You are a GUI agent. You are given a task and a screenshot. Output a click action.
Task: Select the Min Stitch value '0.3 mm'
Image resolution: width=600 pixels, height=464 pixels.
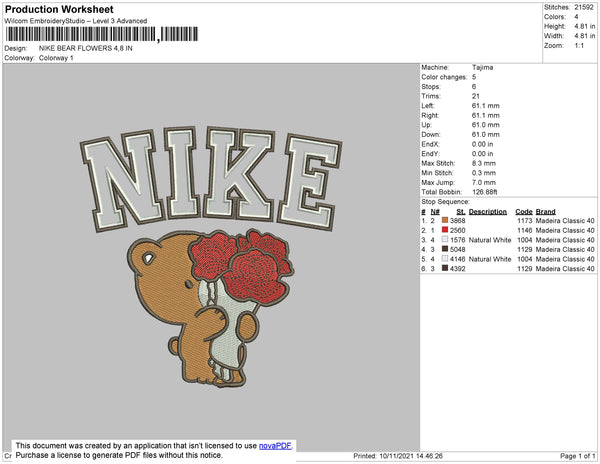[x=484, y=173]
